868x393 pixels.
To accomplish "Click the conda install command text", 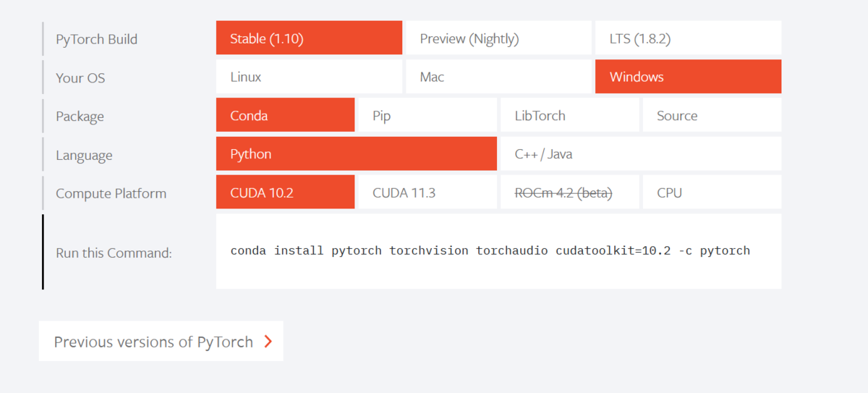I will 490,251.
